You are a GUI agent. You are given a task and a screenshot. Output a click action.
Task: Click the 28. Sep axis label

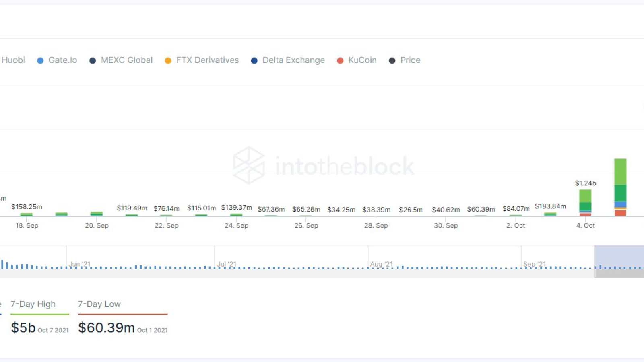click(376, 226)
